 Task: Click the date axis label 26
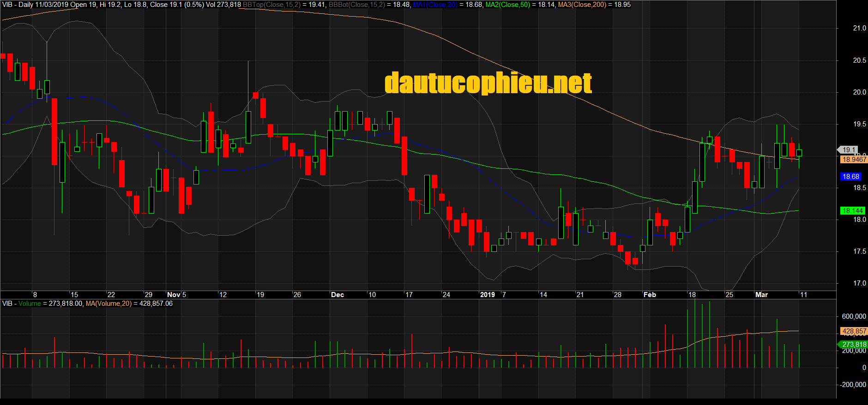tap(297, 295)
